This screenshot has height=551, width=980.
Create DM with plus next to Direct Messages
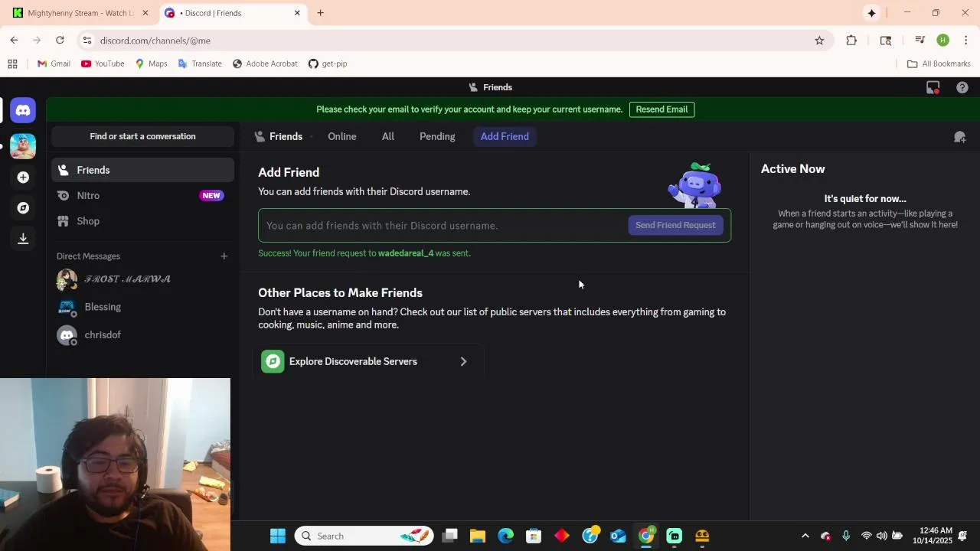(x=224, y=256)
